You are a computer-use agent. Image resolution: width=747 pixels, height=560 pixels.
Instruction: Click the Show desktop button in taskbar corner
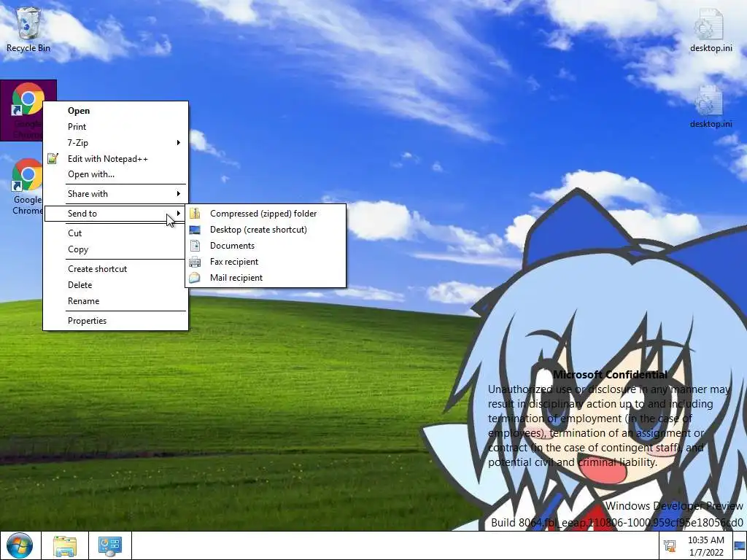pyautogui.click(x=740, y=546)
